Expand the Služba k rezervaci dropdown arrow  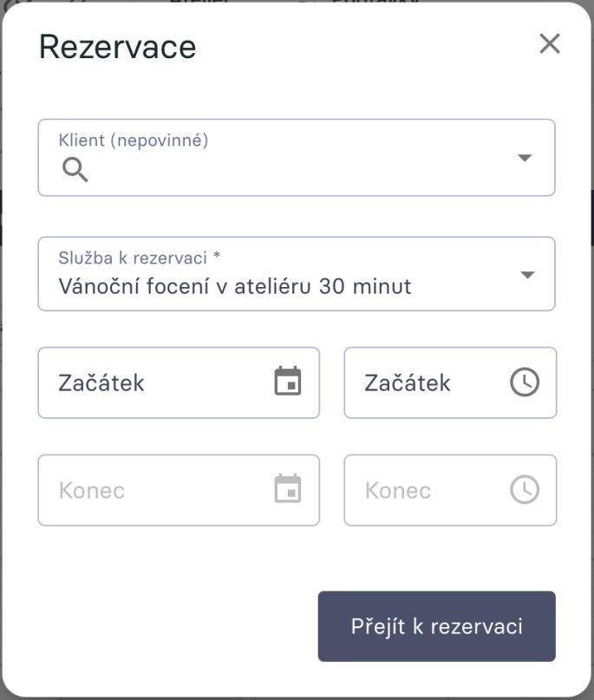(526, 275)
